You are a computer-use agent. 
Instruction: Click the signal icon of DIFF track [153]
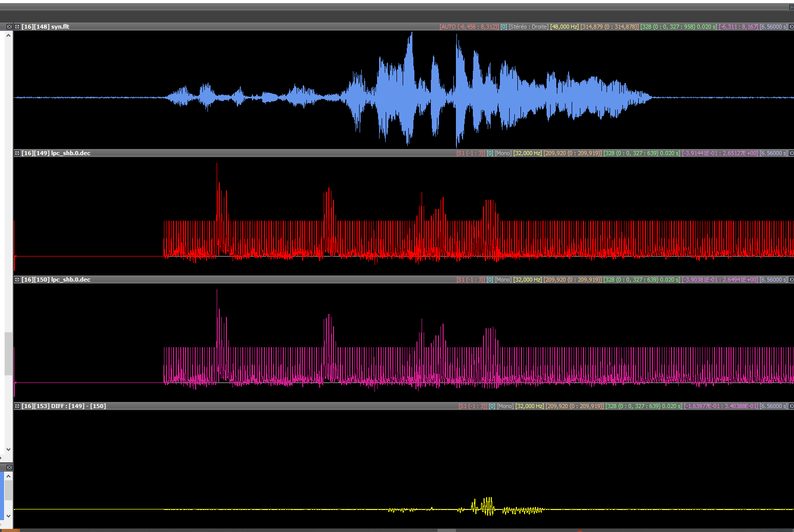point(17,406)
